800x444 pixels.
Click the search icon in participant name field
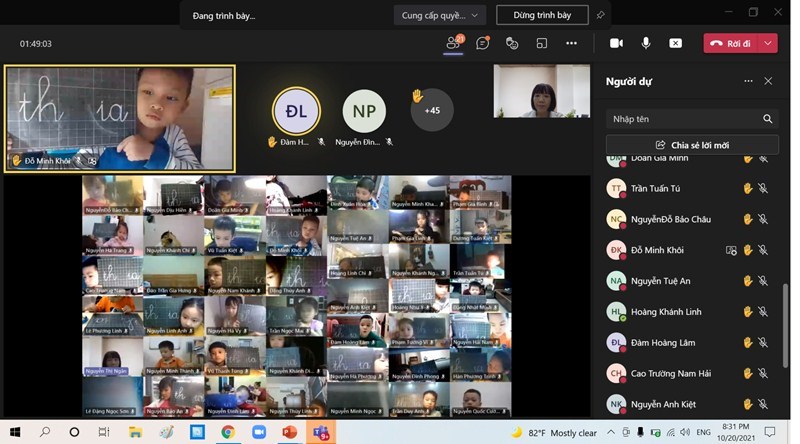(768, 119)
